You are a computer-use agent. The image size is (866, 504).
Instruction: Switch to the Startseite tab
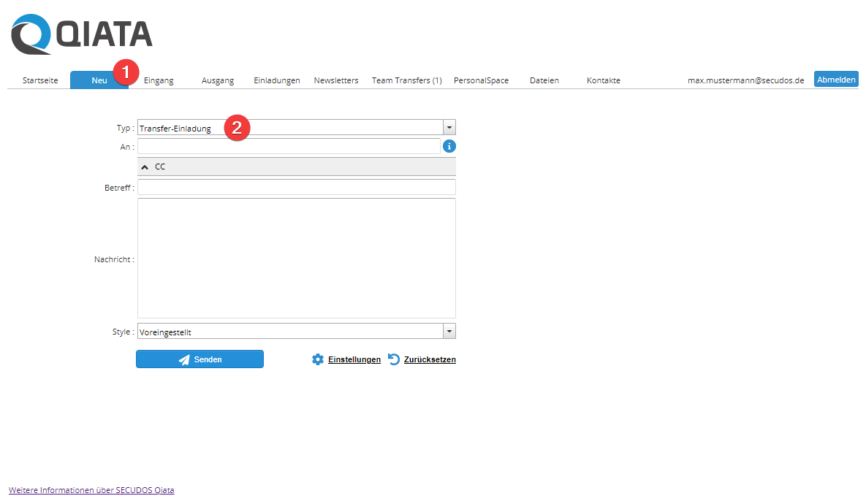click(40, 80)
